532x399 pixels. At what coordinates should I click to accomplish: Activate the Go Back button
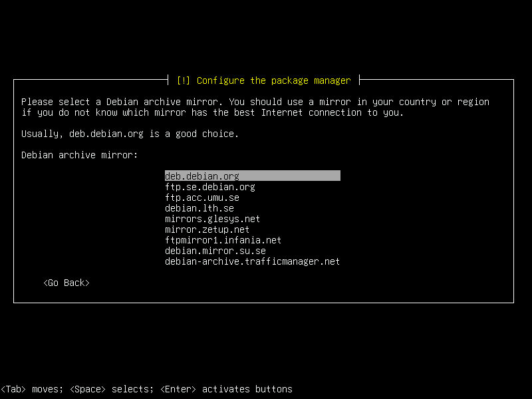(66, 282)
